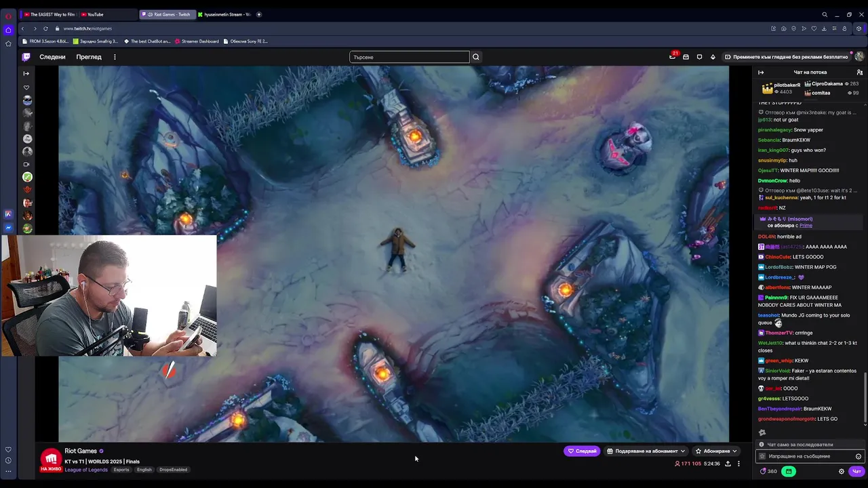Viewport: 868px width, 488px height.
Task: Reload the page with the refresh icon
Action: click(45, 28)
